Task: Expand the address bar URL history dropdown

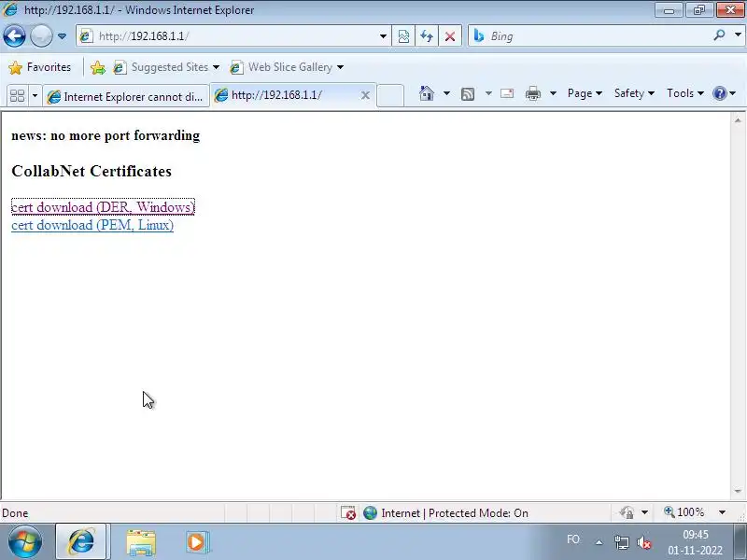Action: [x=383, y=36]
